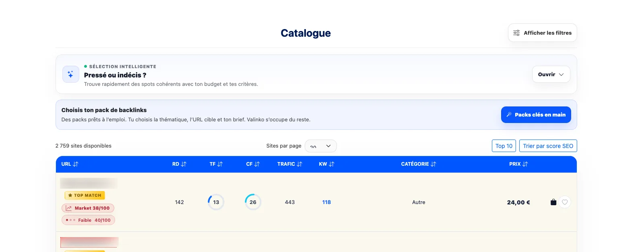644x252 pixels.
Task: Click the Catalogue heading
Action: tap(306, 33)
